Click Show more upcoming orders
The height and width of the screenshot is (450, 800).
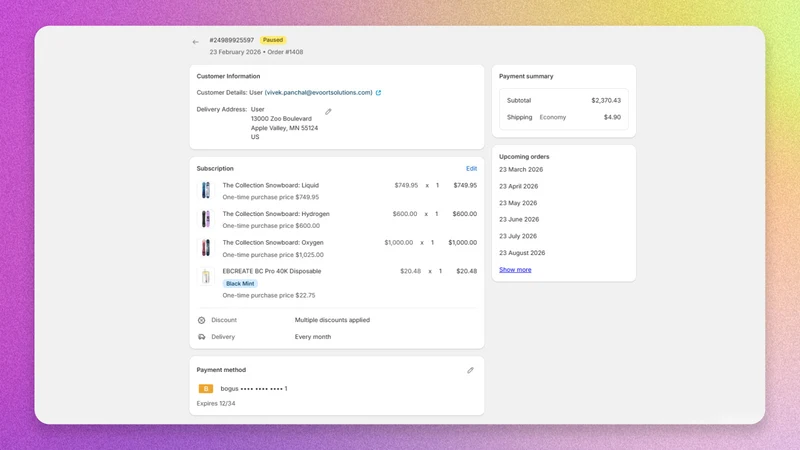coord(515,269)
